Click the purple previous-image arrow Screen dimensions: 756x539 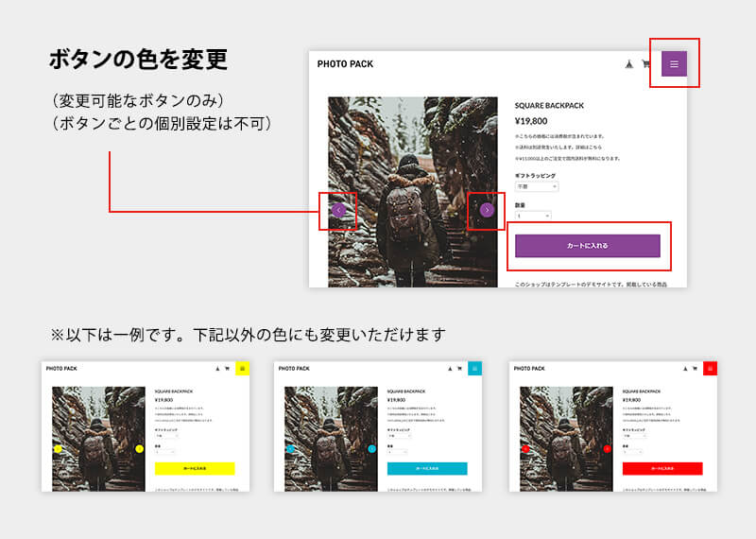pyautogui.click(x=338, y=210)
